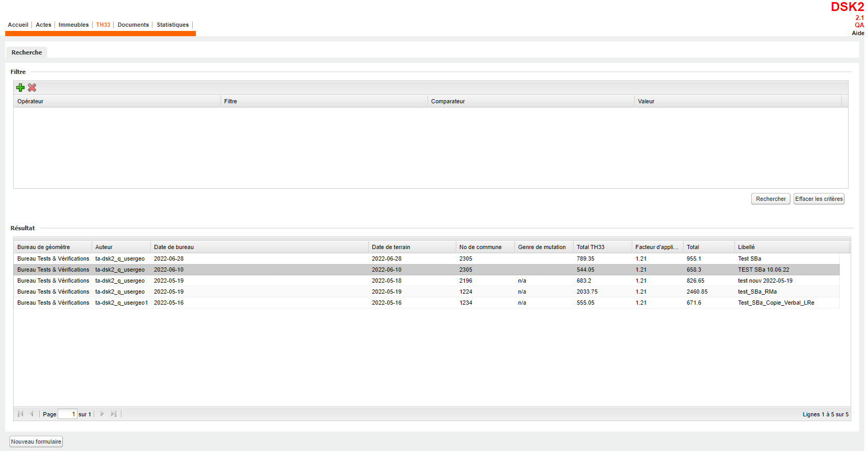Select the row with libellé test_SBa_RMa
The height and width of the screenshot is (452, 868).
tap(757, 292)
